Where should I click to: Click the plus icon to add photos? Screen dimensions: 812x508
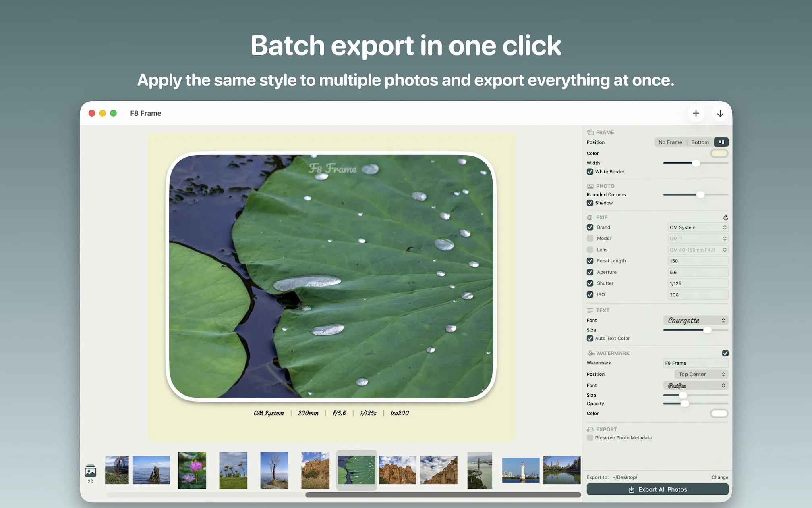tap(696, 113)
